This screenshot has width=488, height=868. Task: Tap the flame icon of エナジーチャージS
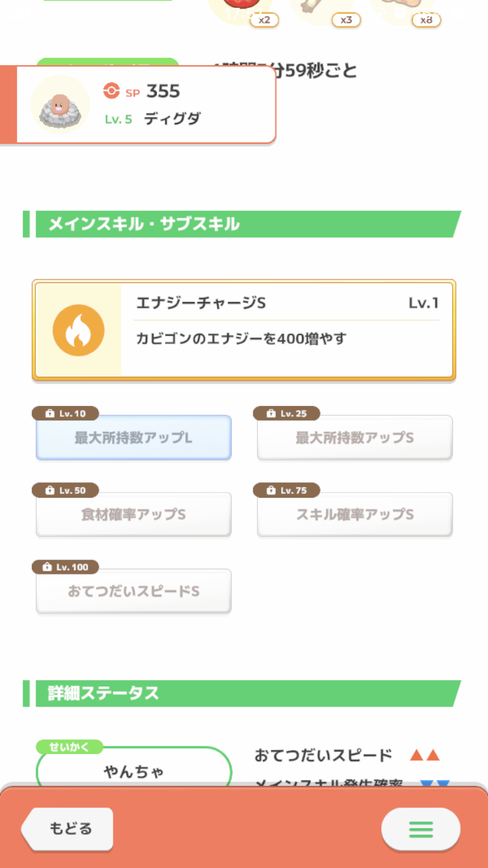[78, 330]
